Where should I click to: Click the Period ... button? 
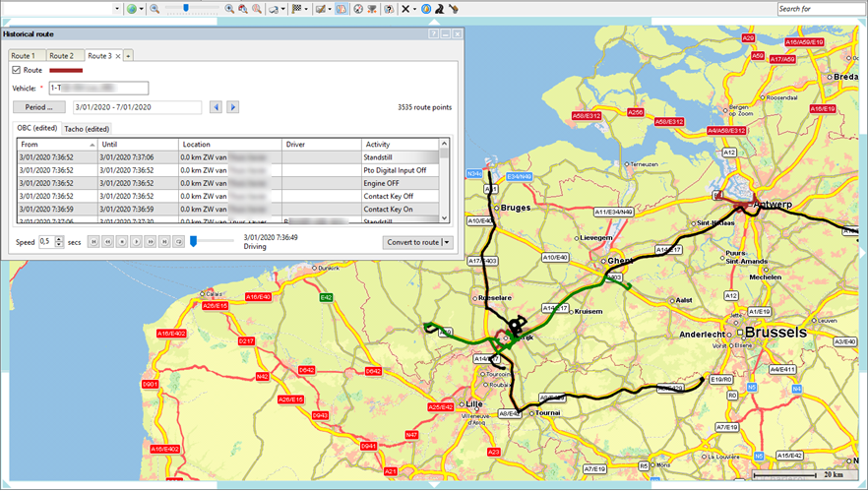pos(38,106)
